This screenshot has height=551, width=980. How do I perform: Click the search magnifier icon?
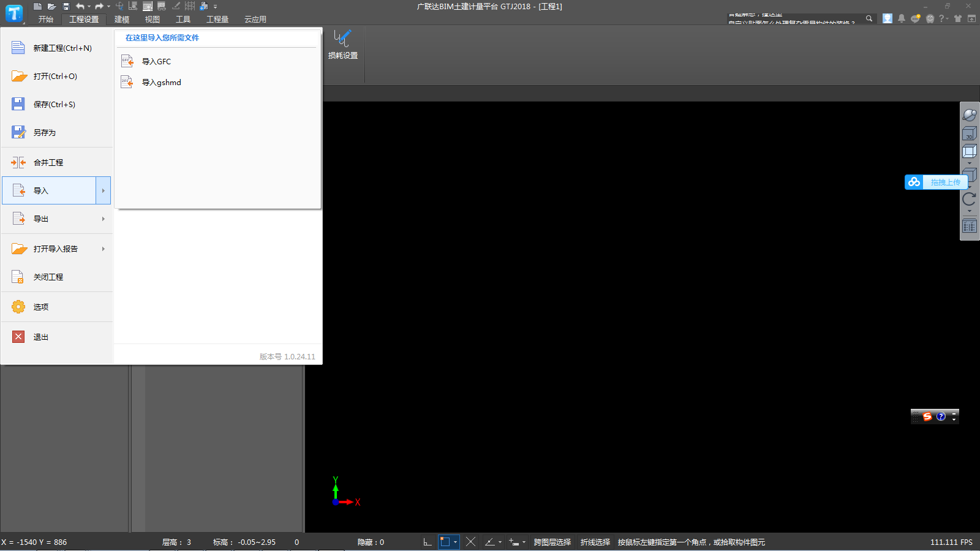pos(869,18)
